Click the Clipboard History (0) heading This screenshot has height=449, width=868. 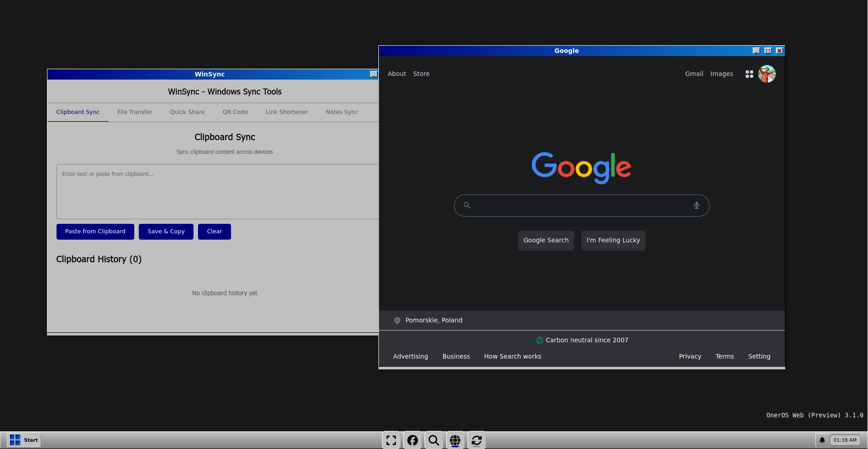[x=99, y=260]
